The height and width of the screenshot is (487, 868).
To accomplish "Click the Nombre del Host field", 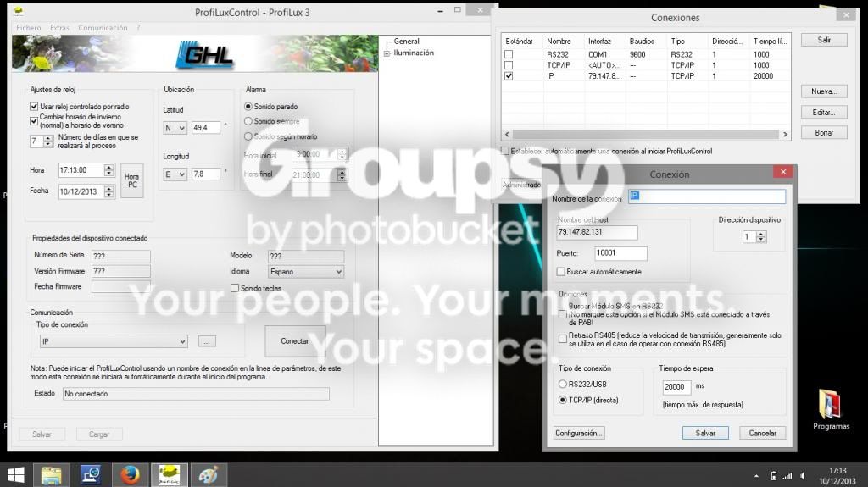I will pos(597,232).
